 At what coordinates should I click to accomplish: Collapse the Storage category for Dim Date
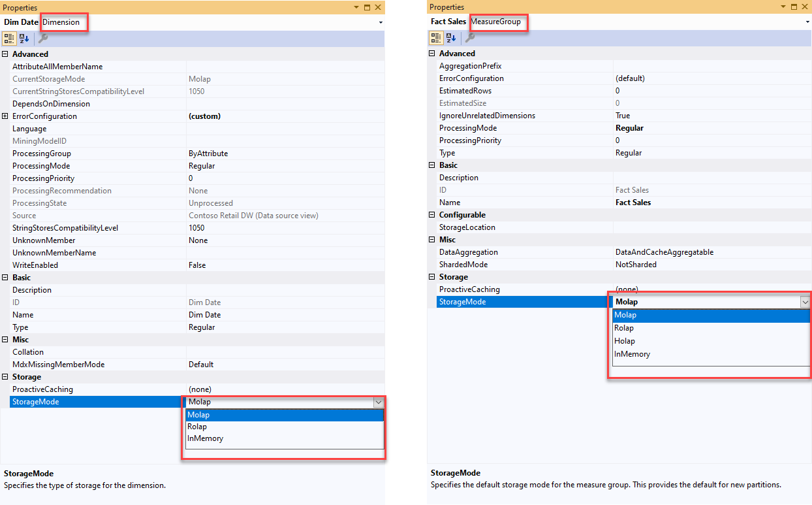point(5,376)
